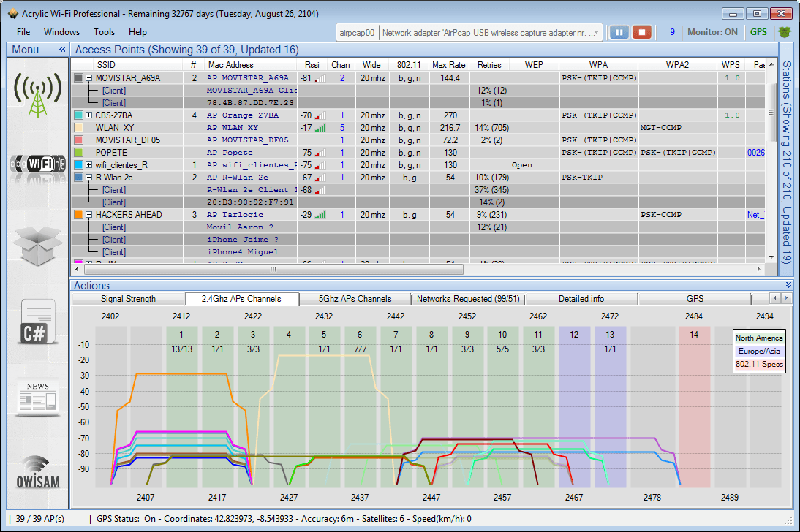Collapse the Menu sidebar with double chevron

[62, 50]
